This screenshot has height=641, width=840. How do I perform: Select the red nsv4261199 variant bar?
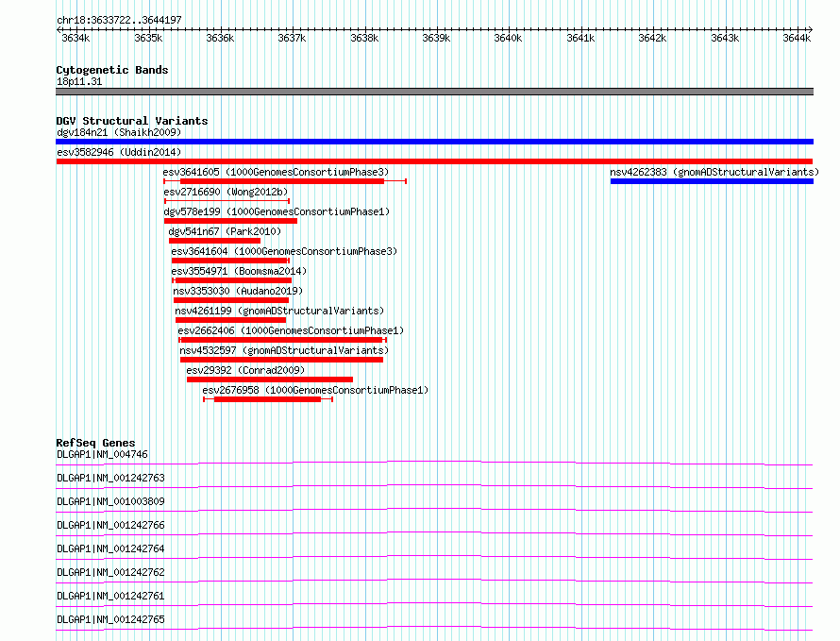[231, 320]
